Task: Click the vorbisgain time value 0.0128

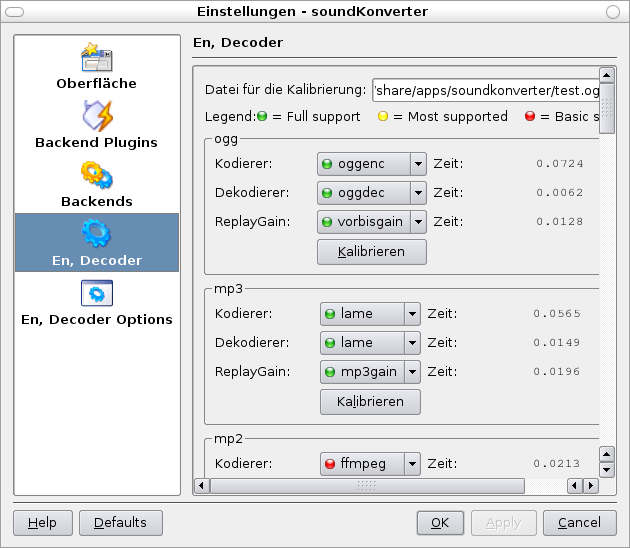Action: 560,222
